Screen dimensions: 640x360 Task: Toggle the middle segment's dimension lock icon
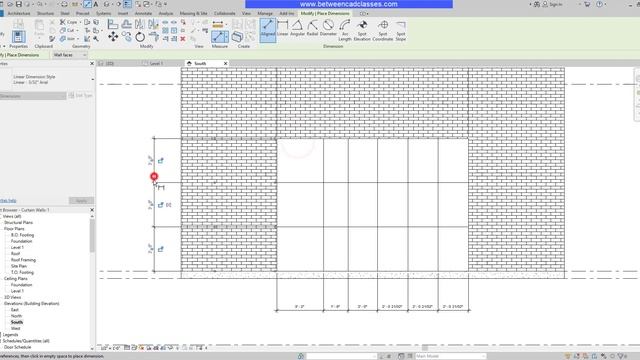tap(160, 205)
